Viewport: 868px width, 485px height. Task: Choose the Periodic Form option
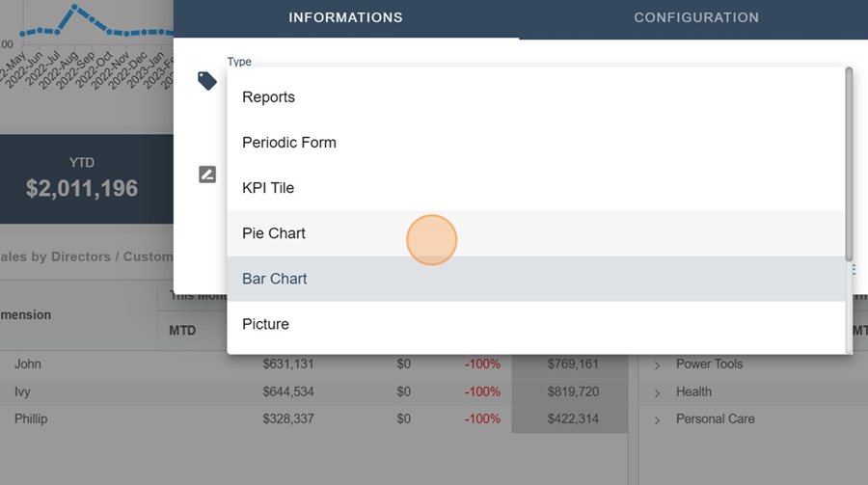(289, 143)
